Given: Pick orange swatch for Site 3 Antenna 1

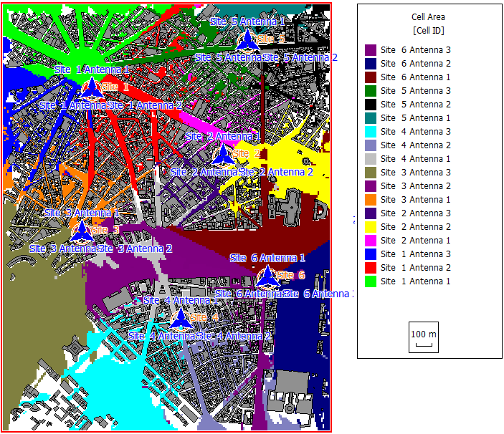Looking at the screenshot, I should click(371, 200).
